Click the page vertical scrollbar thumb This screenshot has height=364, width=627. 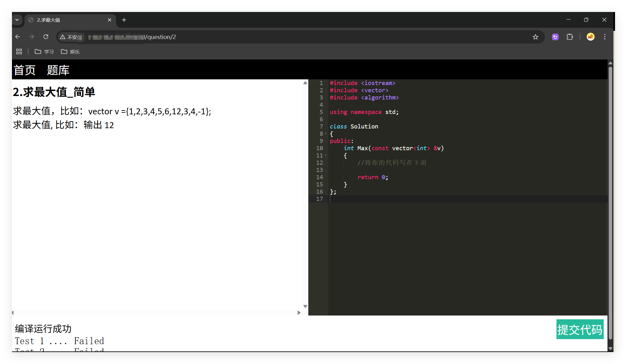coord(610,203)
